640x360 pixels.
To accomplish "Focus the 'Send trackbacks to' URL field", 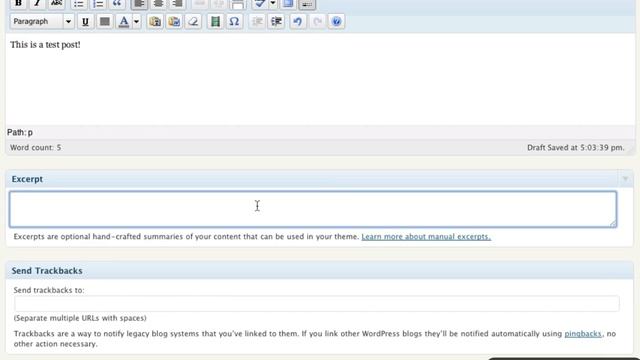I will pyautogui.click(x=317, y=304).
